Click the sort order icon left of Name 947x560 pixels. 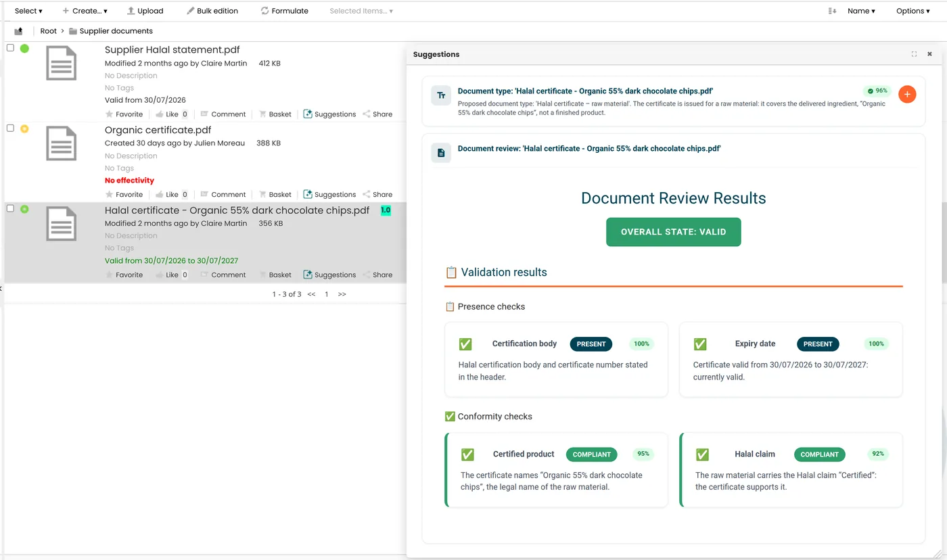tap(832, 11)
